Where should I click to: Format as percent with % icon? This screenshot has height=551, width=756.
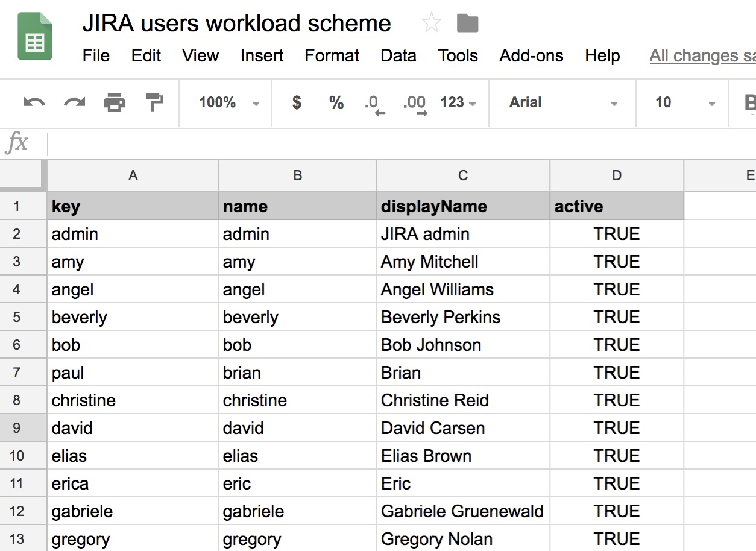(x=336, y=102)
